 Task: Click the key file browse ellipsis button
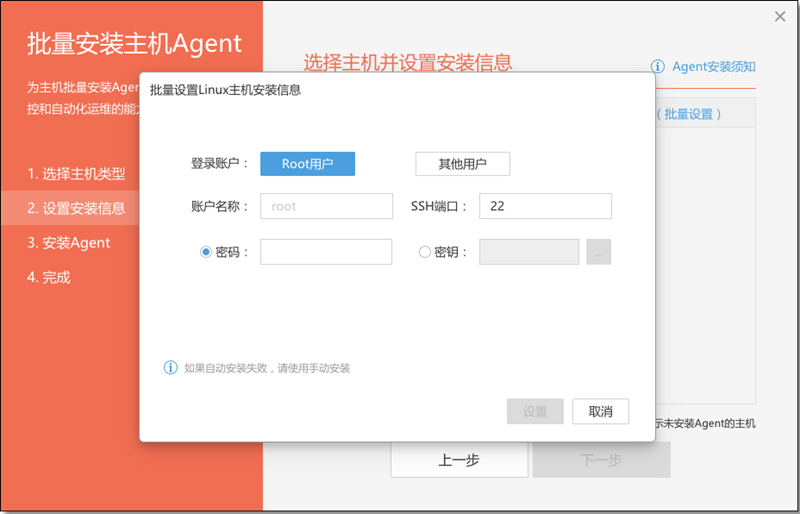[x=598, y=252]
